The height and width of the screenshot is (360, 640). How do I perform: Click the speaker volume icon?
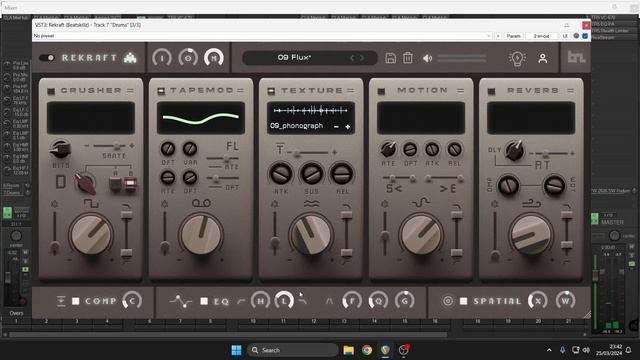427,58
